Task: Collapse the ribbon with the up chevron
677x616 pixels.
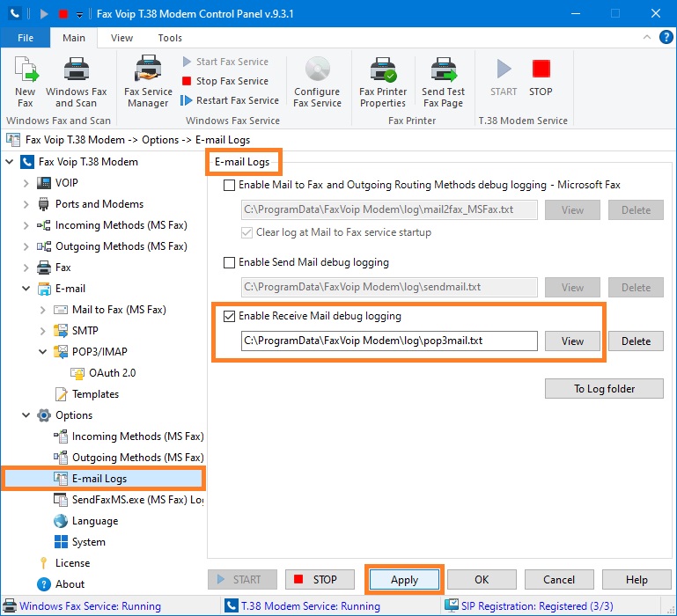Action: click(x=646, y=37)
